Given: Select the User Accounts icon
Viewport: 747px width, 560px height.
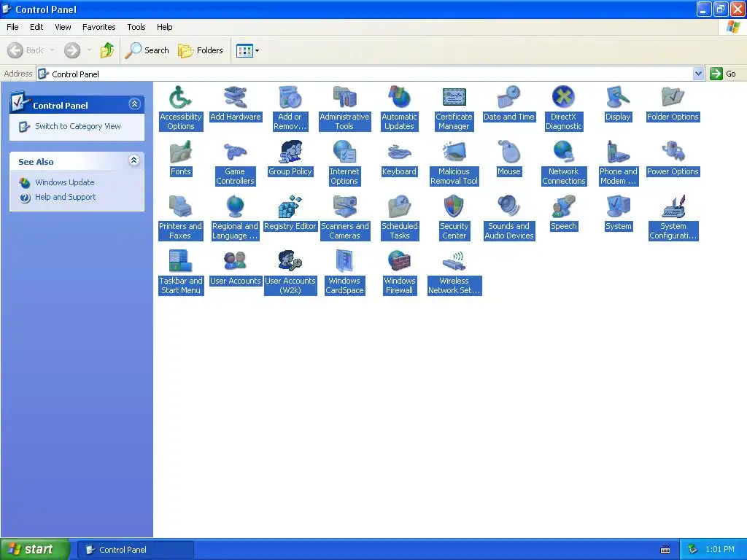Looking at the screenshot, I should (x=236, y=262).
